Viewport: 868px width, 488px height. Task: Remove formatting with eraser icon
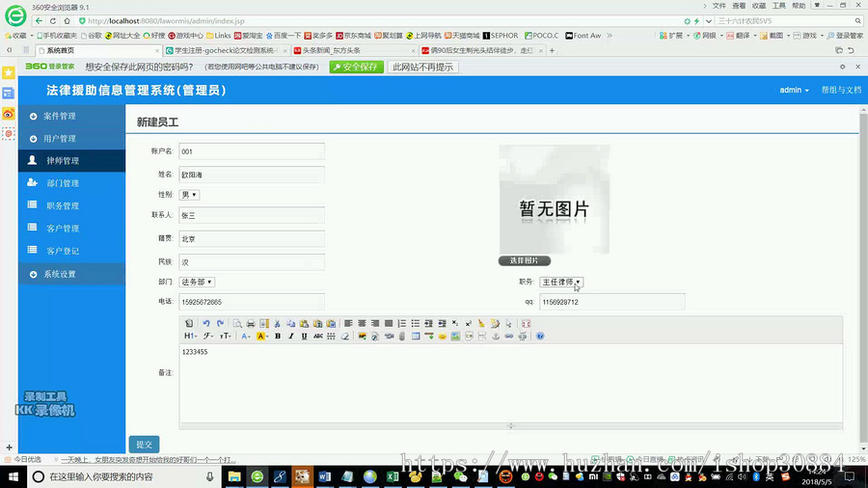tap(345, 336)
